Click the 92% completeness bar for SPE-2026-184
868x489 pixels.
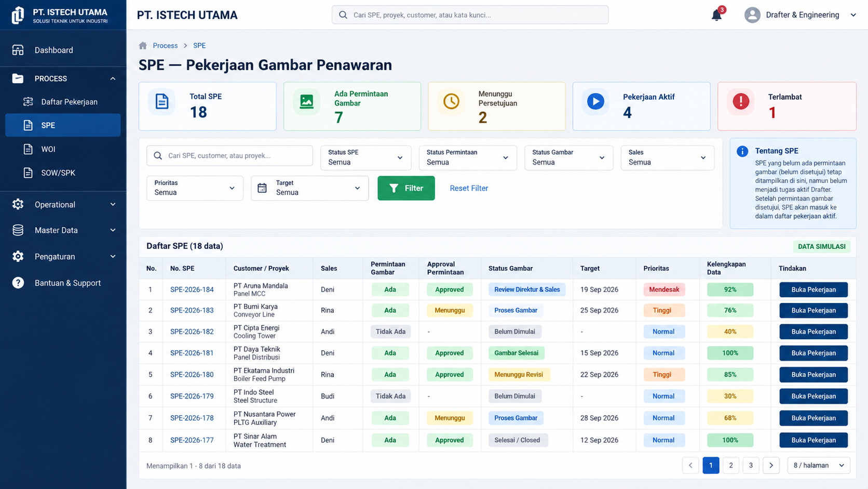(730, 289)
